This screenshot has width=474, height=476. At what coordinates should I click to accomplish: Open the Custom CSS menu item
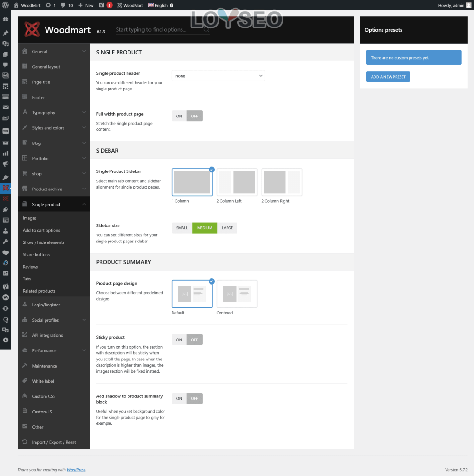(x=54, y=396)
